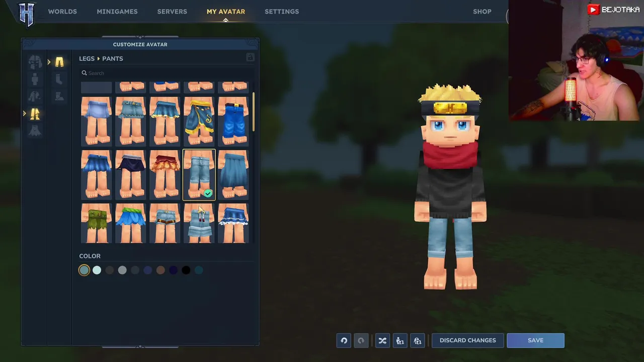Viewport: 644px width, 362px height.
Task: Click the Customize Avatar panel title
Action: [140, 44]
